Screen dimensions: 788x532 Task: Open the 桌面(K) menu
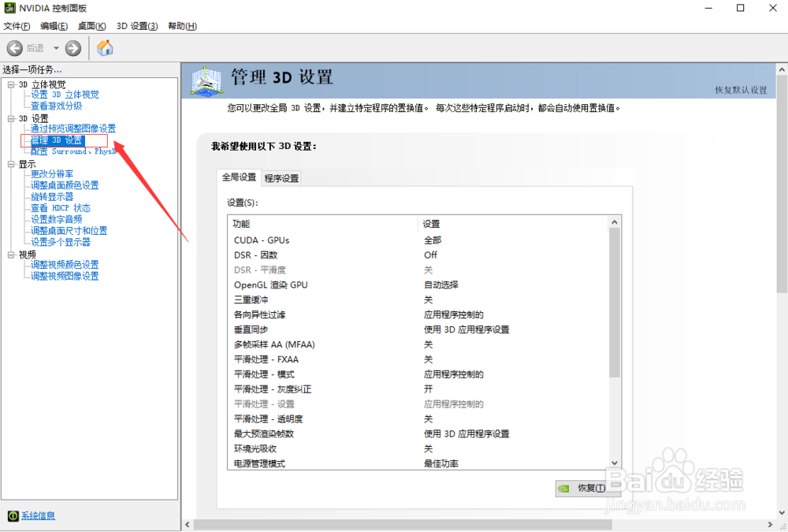coord(92,26)
